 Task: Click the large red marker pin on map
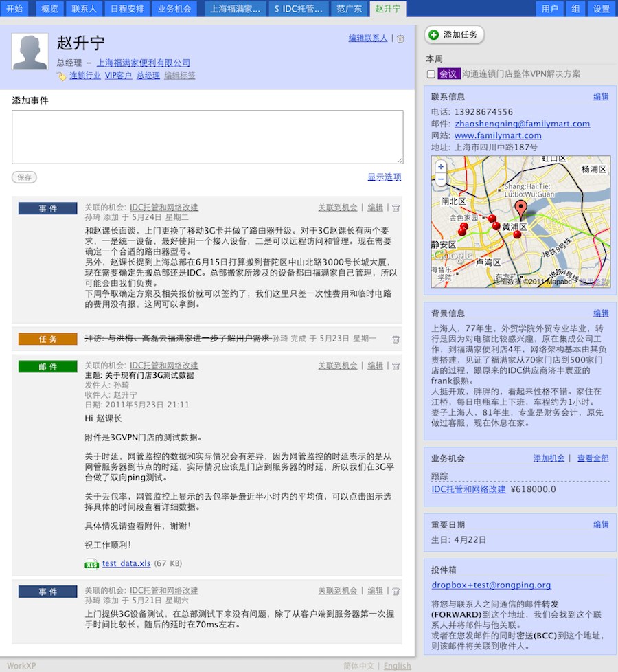(x=520, y=210)
